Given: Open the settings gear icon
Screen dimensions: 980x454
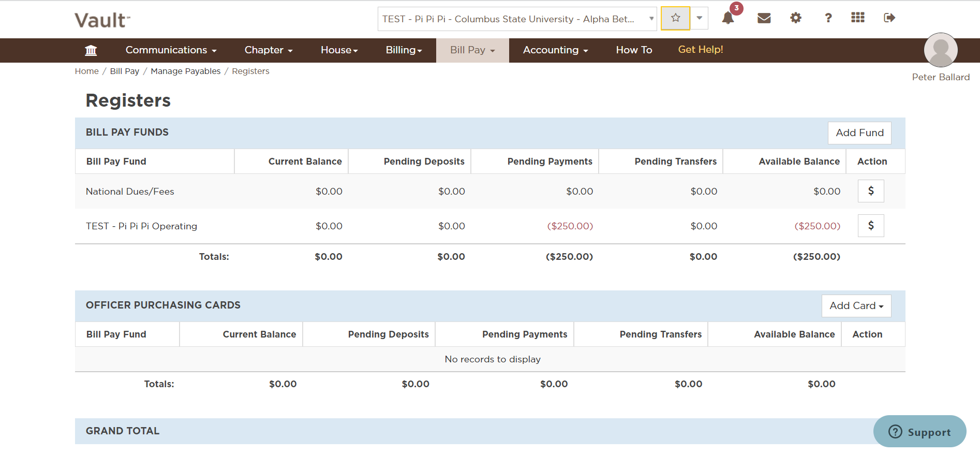Looking at the screenshot, I should pyautogui.click(x=795, y=18).
